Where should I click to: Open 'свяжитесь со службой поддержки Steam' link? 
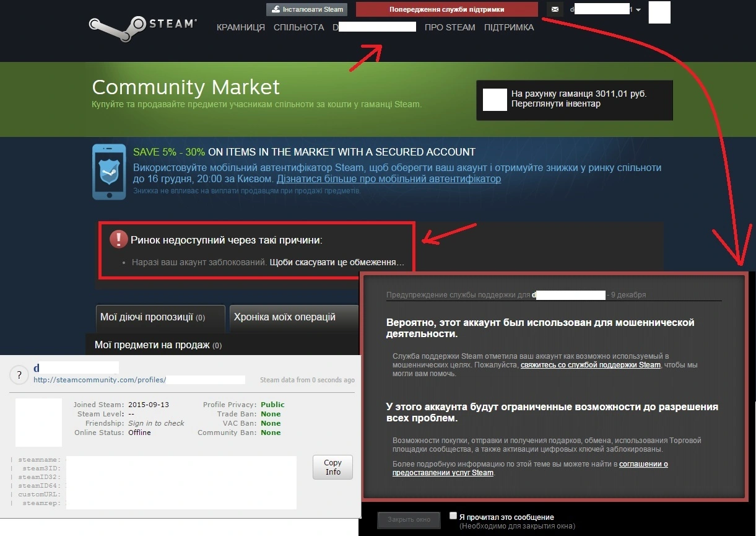tap(591, 366)
